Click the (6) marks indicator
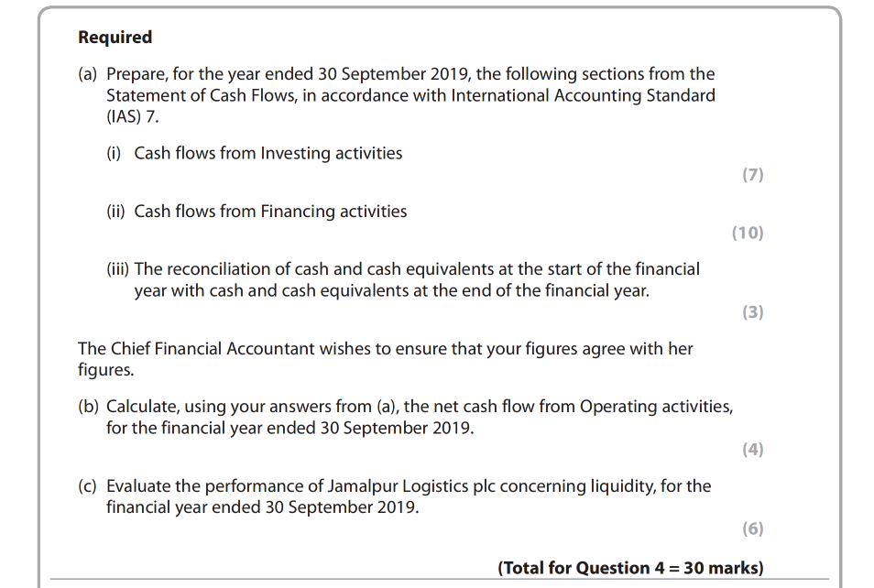Image resolution: width=874 pixels, height=588 pixels. (752, 529)
